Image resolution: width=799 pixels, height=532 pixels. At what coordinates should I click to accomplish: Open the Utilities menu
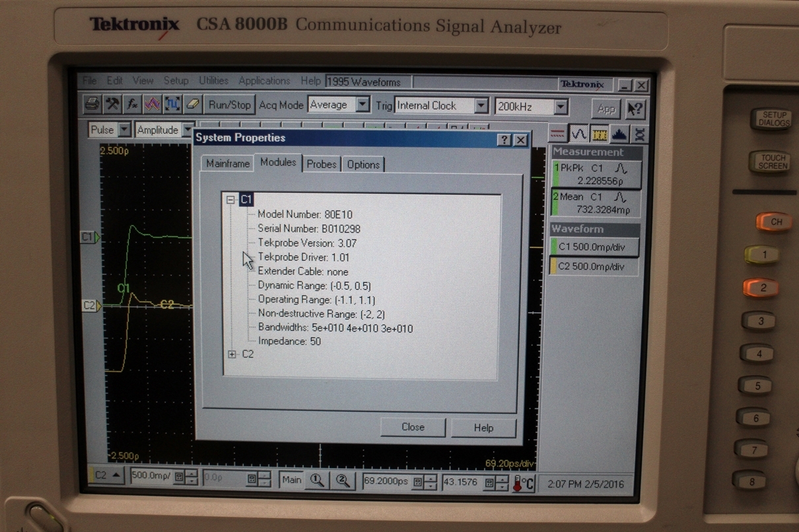click(x=213, y=81)
